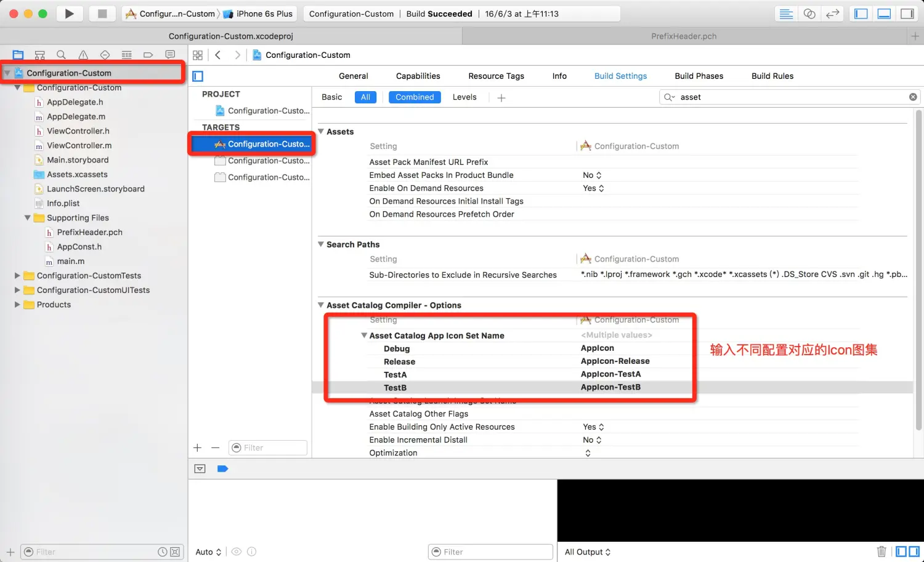The image size is (924, 562).
Task: Remove the selected target
Action: click(215, 448)
